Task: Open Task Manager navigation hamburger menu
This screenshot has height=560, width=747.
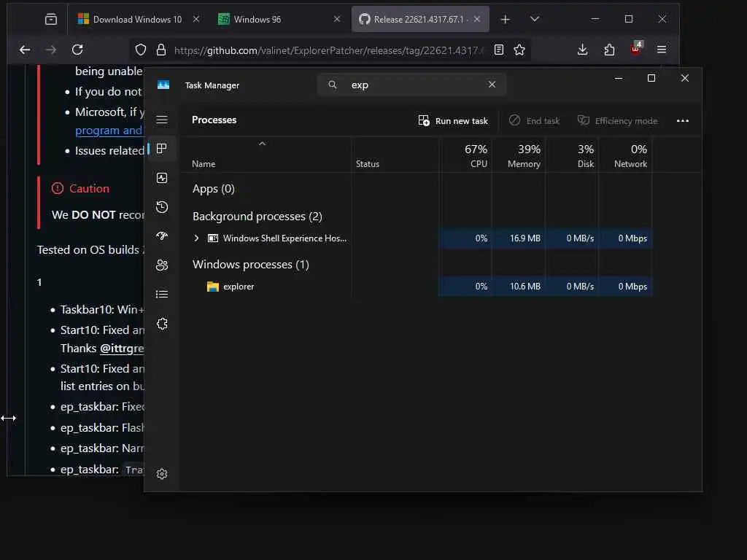Action: 162,120
